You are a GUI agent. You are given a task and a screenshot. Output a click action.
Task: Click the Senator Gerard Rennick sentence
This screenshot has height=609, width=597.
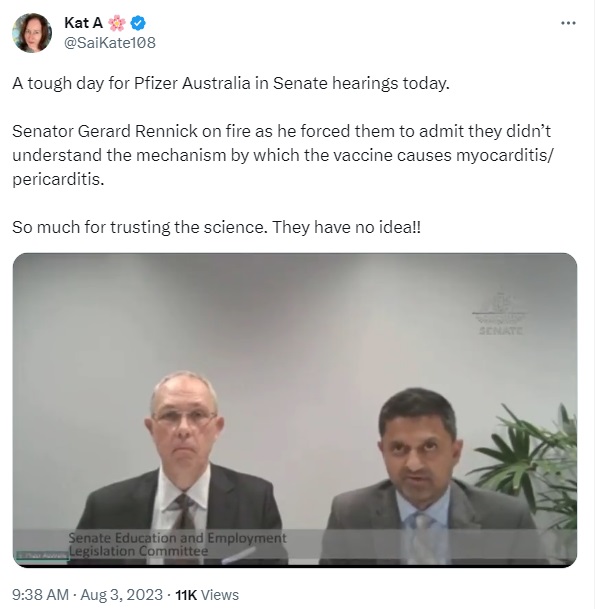pyautogui.click(x=283, y=155)
